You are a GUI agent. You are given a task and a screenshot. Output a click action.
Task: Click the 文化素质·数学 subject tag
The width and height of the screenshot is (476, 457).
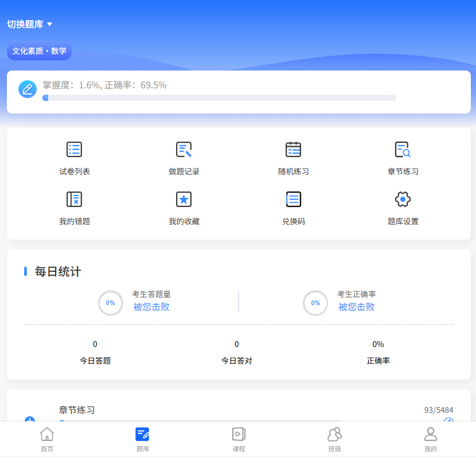(x=39, y=51)
